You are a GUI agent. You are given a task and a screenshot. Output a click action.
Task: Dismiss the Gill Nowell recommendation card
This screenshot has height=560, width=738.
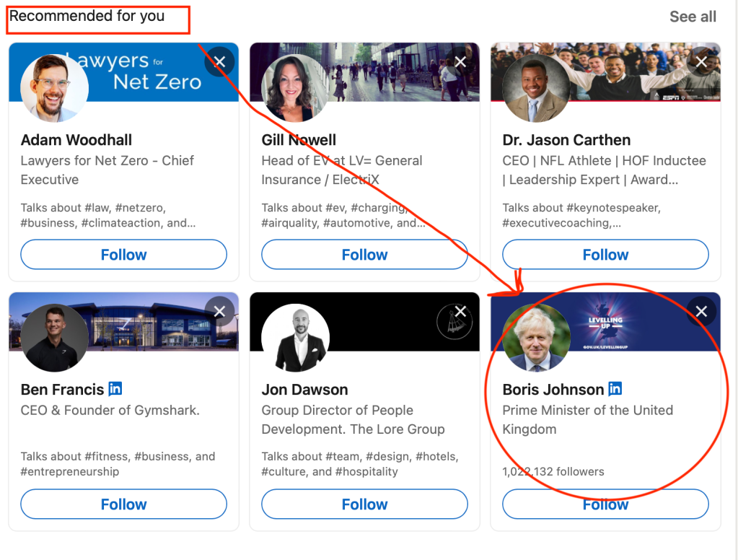coord(460,62)
